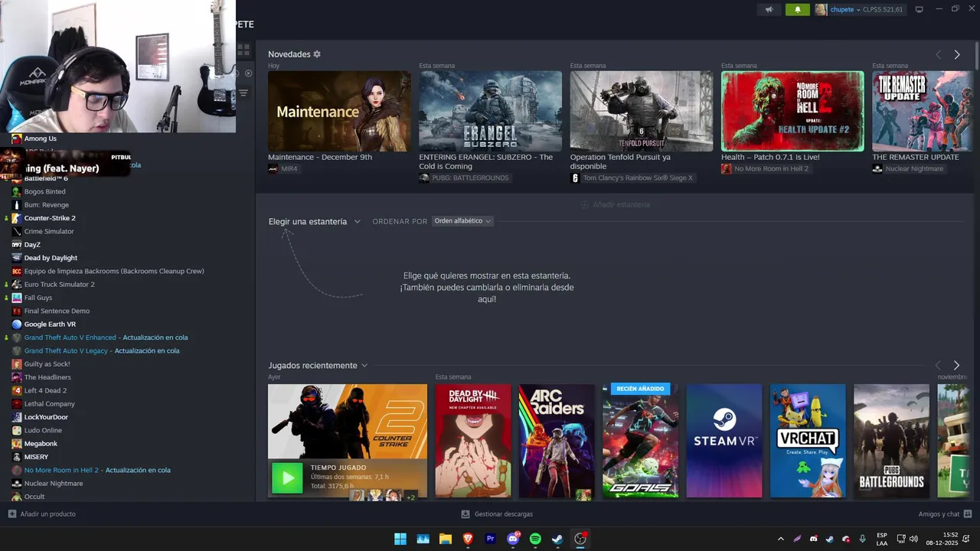
Task: Select Megabonk in the game list
Action: [x=41, y=444]
